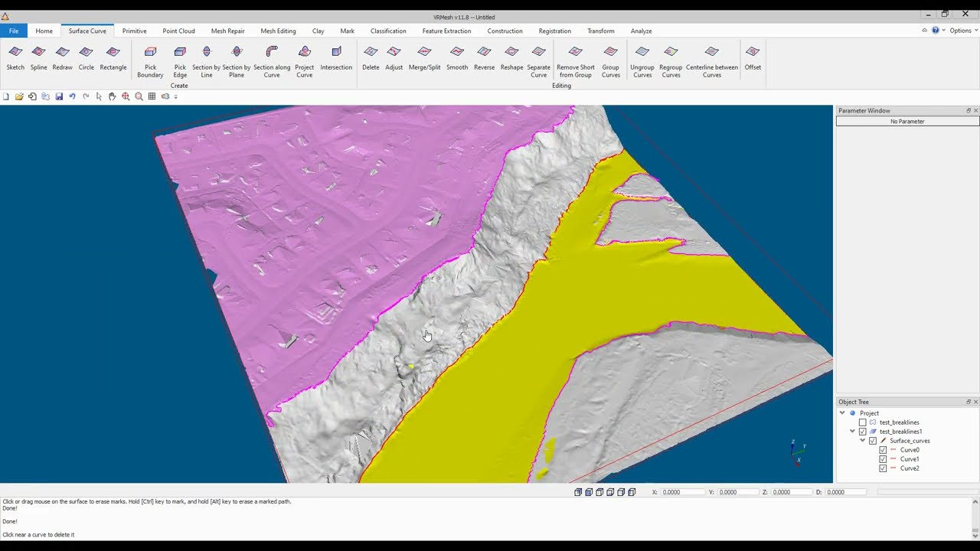Activate the Pick Edge tool
Image resolution: width=980 pixels, height=551 pixels.
(180, 61)
